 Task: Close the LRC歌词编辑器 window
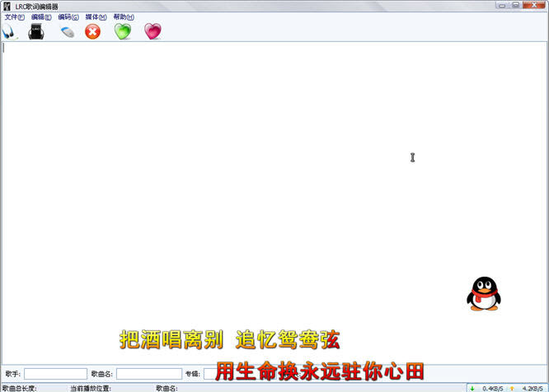(x=534, y=5)
